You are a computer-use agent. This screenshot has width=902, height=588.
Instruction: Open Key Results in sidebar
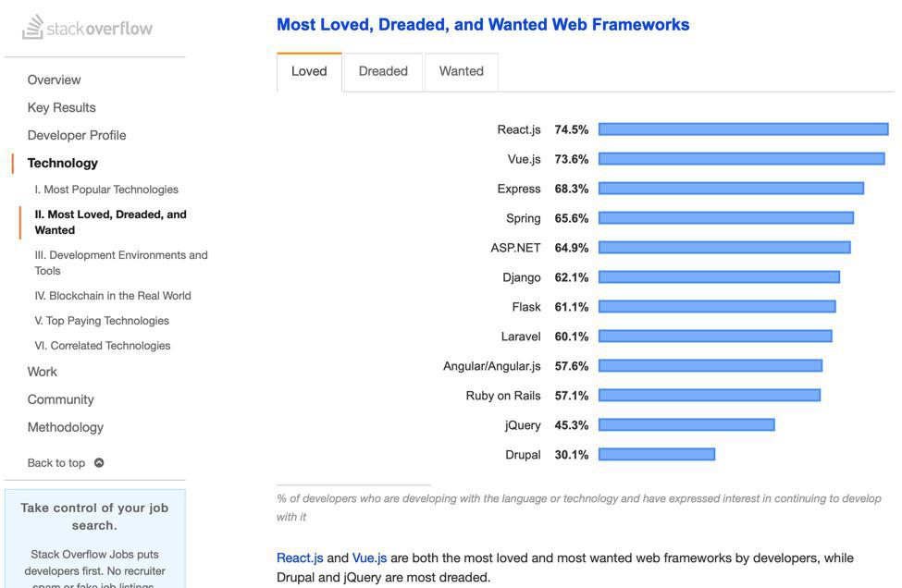point(61,107)
